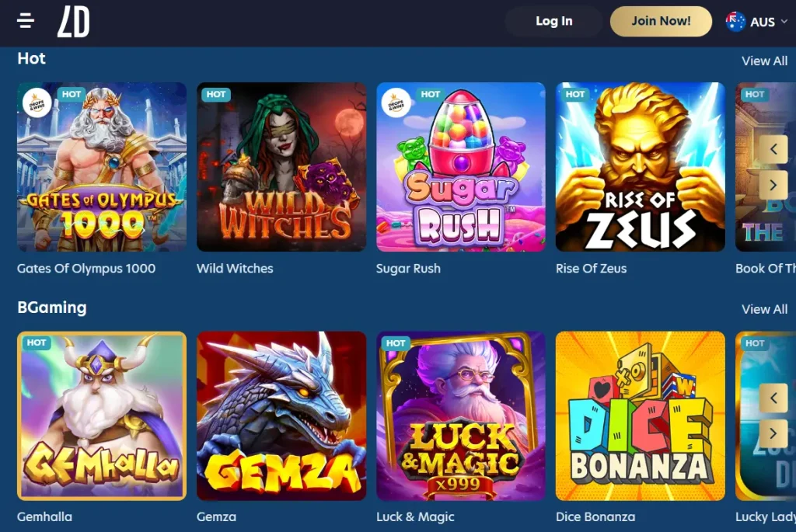Open the Dice Bonanza game thumbnail
The width and height of the screenshot is (796, 532).
[641, 416]
